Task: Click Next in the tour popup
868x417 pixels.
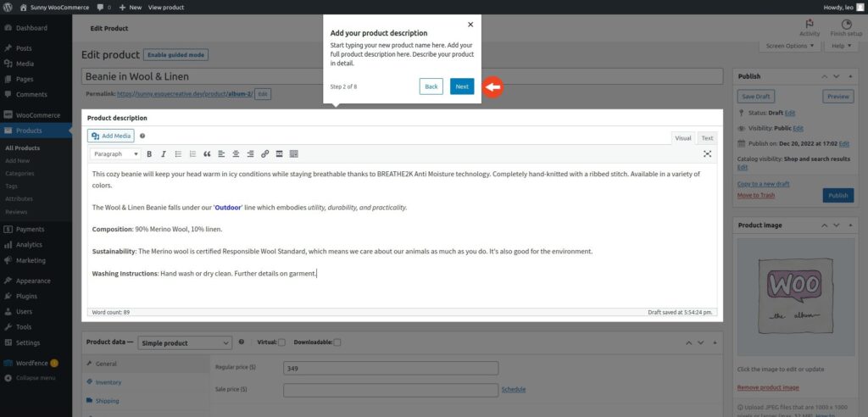Action: tap(462, 86)
